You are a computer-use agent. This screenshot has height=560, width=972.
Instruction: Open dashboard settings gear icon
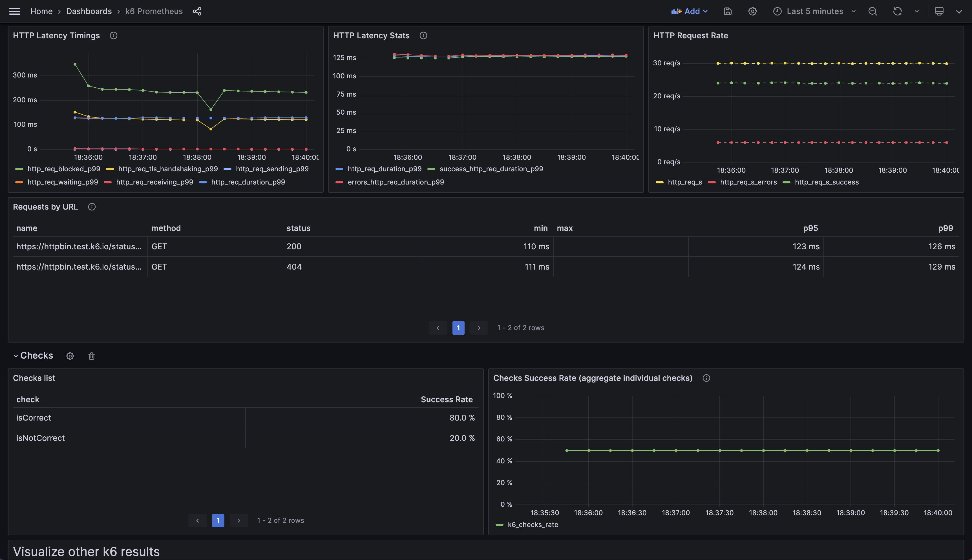coord(752,11)
